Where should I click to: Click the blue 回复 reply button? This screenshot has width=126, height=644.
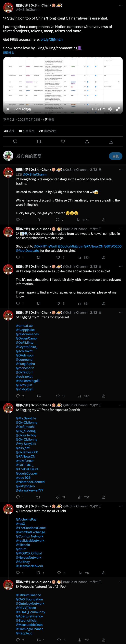tap(116, 156)
